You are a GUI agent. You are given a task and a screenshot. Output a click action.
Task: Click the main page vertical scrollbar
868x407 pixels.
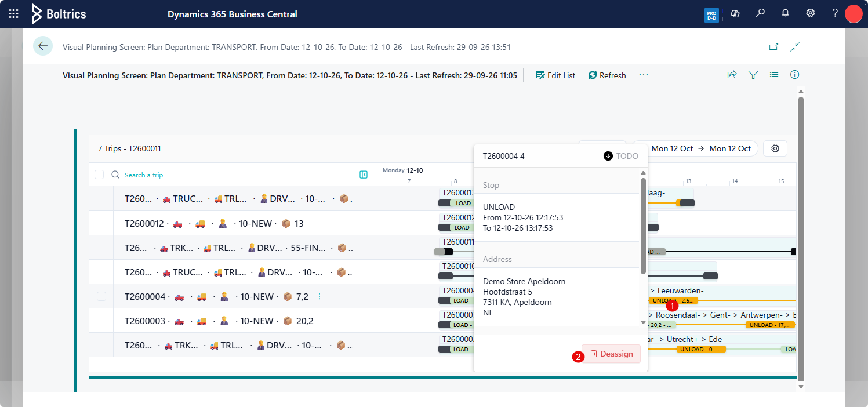click(801, 238)
